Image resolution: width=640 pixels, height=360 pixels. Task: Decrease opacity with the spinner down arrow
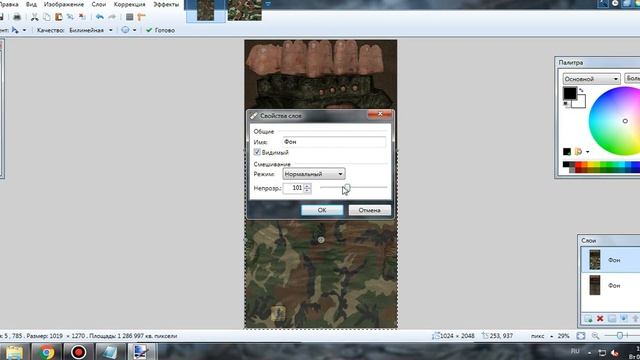click(307, 191)
